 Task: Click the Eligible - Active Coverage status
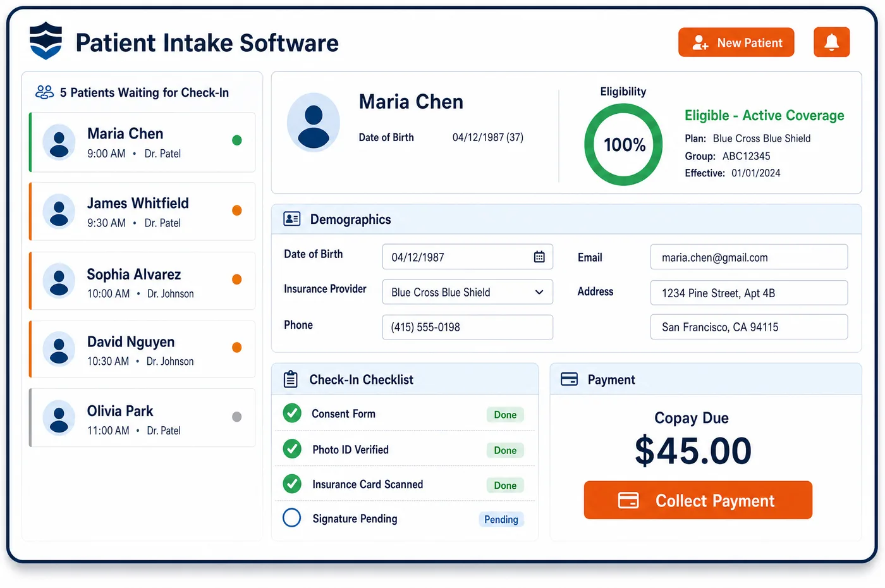coord(764,116)
